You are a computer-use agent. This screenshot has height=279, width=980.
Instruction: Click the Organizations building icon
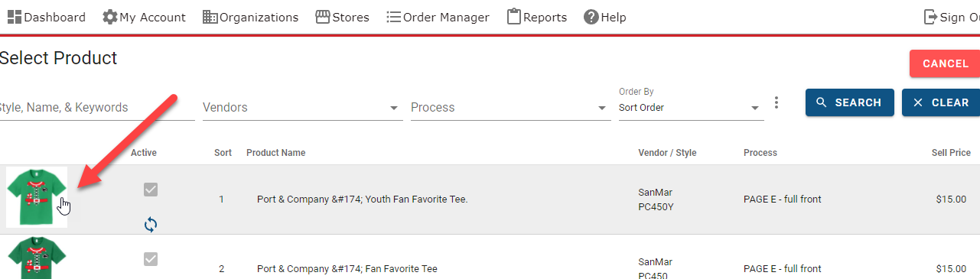click(x=210, y=17)
